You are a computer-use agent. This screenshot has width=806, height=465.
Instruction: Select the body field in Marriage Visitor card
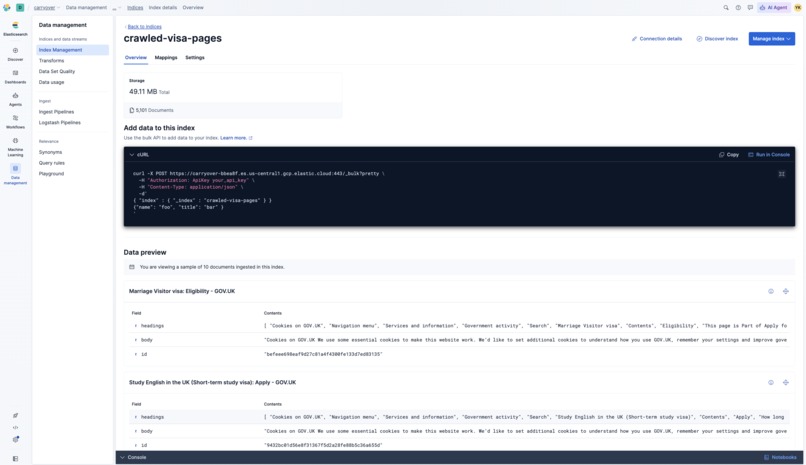pos(146,340)
